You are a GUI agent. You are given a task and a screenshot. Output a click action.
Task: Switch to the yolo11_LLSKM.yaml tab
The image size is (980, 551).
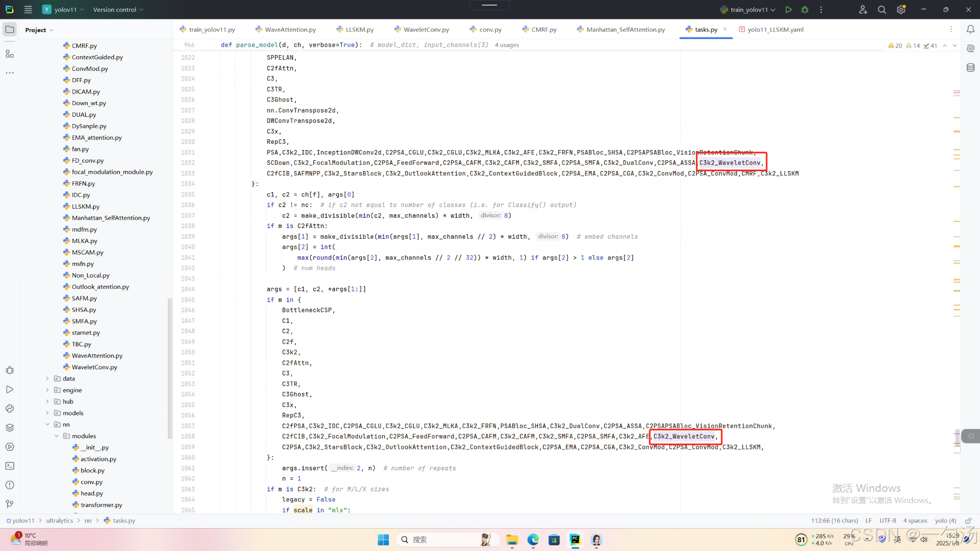click(775, 30)
